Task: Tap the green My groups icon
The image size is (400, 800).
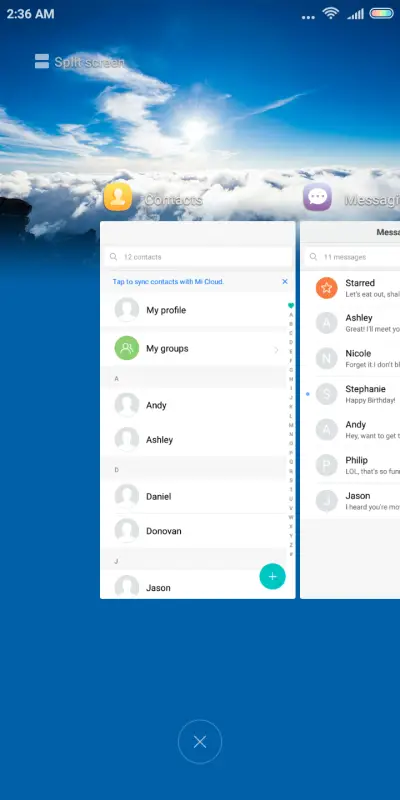Action: [x=127, y=348]
